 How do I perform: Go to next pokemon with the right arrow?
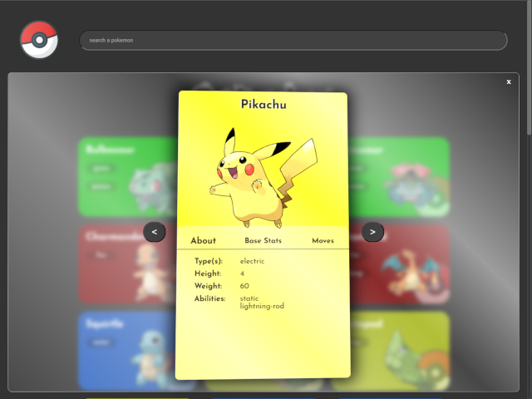[x=372, y=232]
